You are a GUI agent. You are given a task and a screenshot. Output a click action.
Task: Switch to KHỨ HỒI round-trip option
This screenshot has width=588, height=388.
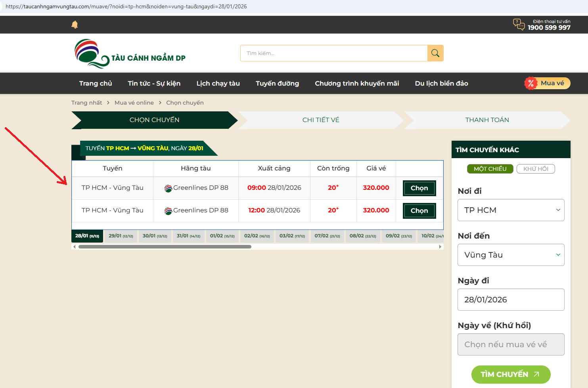[536, 169]
